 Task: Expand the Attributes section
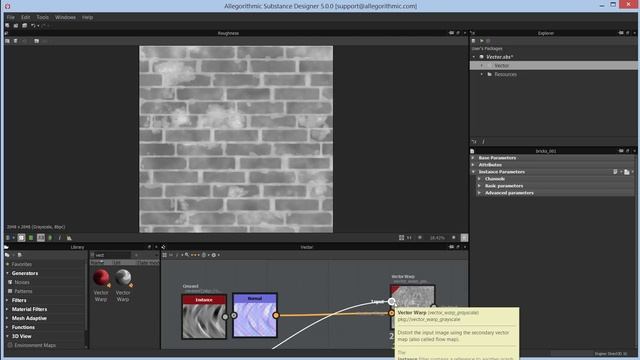[x=473, y=164]
